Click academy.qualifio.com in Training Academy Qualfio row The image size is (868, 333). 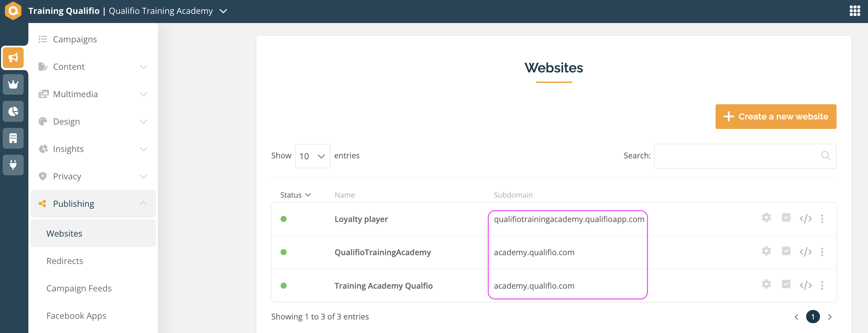534,286
